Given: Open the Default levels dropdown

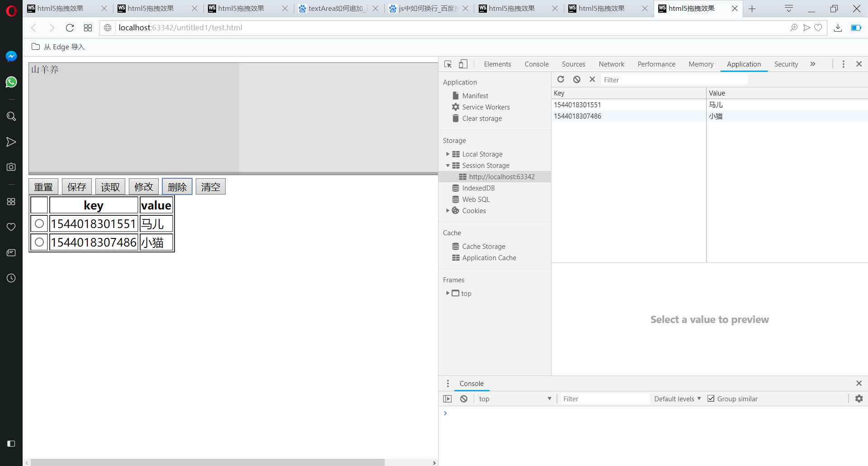Looking at the screenshot, I should 677,399.
